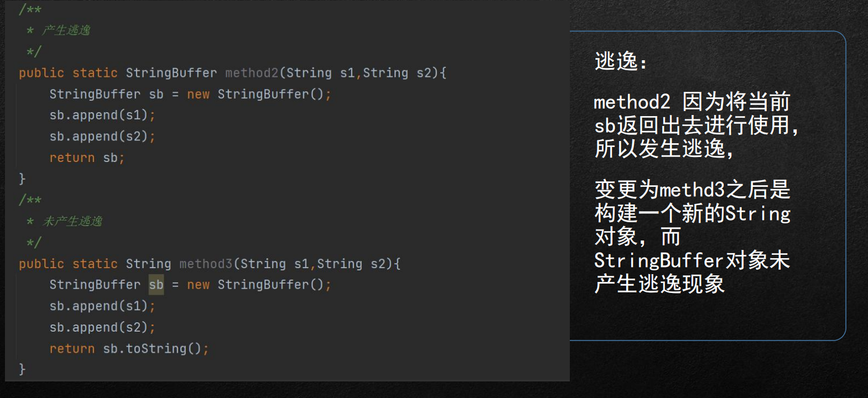Click the StringBuffer return type of method2
The image size is (868, 398).
pyautogui.click(x=171, y=73)
